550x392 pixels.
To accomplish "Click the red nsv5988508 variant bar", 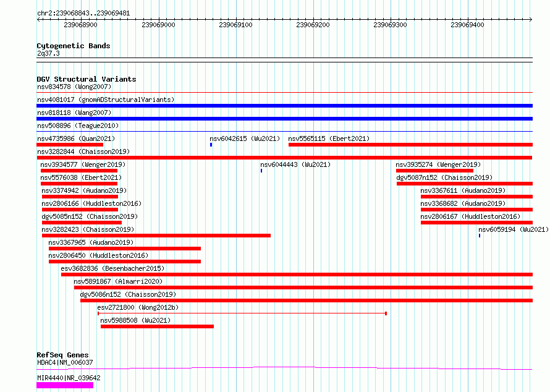I will click(x=157, y=326).
